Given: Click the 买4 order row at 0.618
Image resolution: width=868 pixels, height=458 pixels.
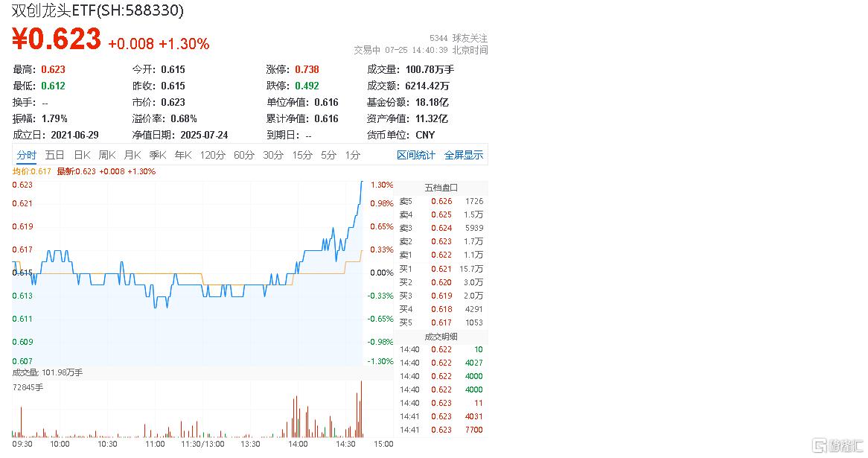Looking at the screenshot, I should coord(441,309).
